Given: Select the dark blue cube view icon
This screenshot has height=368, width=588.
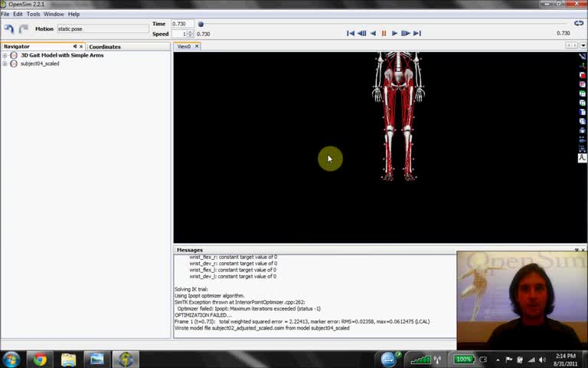Looking at the screenshot, I should point(582,112).
